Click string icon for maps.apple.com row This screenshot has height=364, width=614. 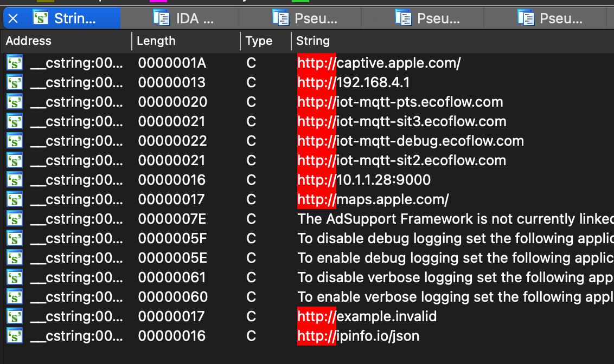15,200
